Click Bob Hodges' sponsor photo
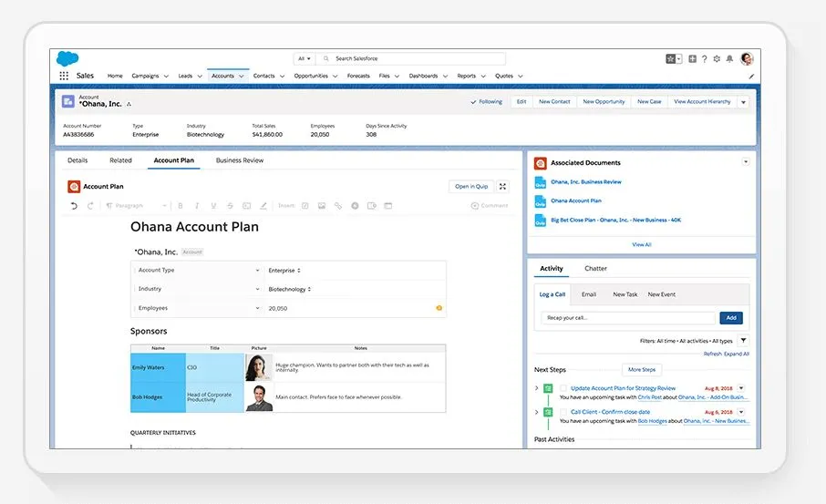 [x=259, y=397]
